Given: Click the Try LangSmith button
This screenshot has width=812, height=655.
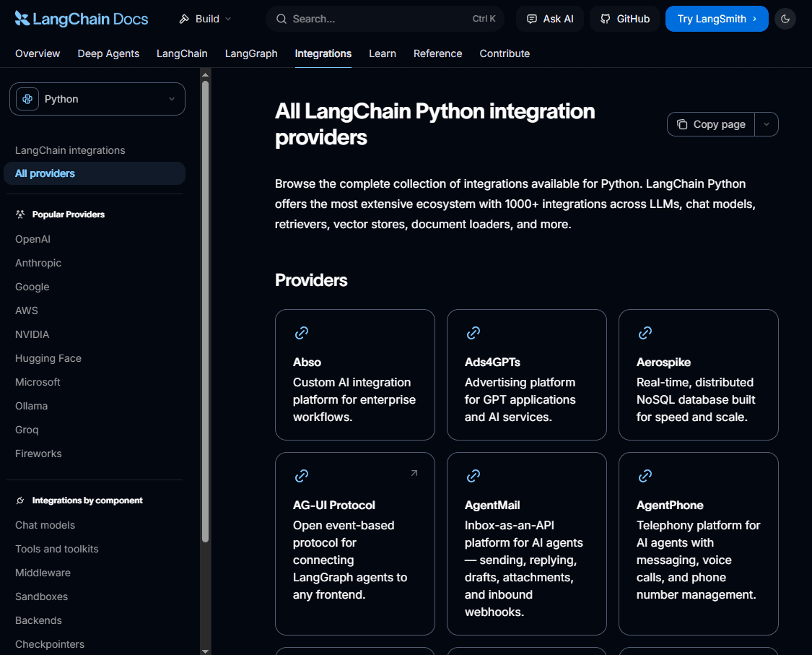Looking at the screenshot, I should [717, 19].
